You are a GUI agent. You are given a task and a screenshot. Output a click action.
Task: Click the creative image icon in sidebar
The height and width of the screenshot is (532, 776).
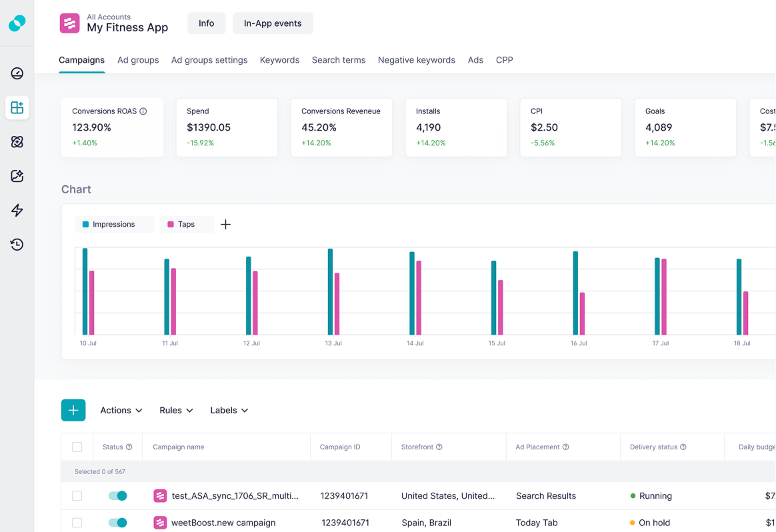point(17,176)
